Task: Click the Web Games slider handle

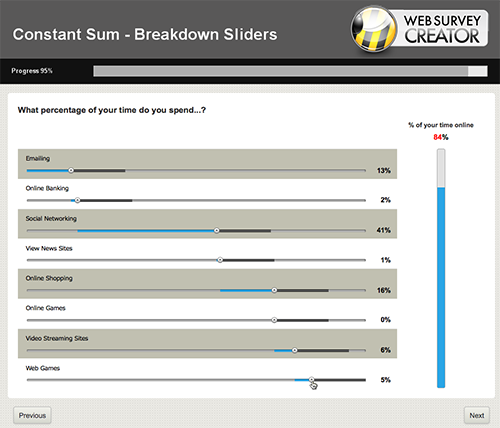Action: pos(311,380)
